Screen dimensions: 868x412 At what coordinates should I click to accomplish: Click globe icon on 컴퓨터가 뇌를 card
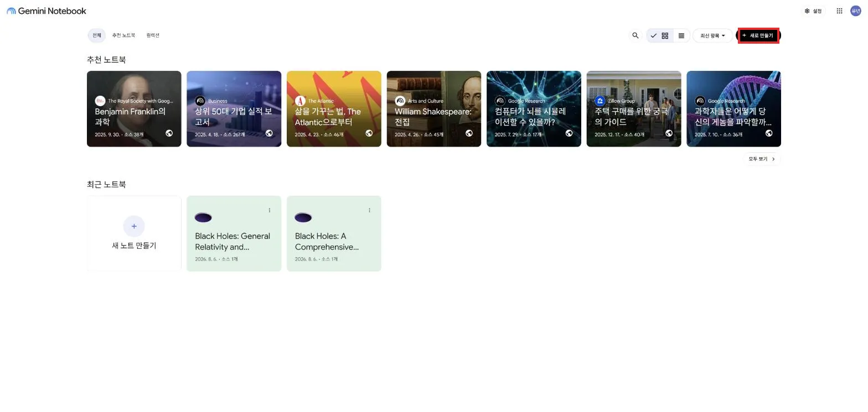pyautogui.click(x=569, y=133)
